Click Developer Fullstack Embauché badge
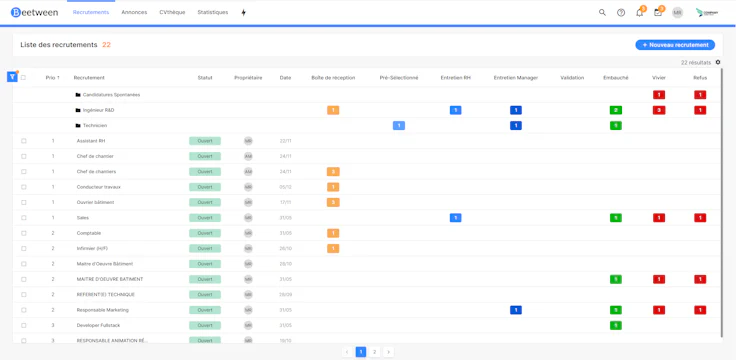The height and width of the screenshot is (360, 736). 616,325
